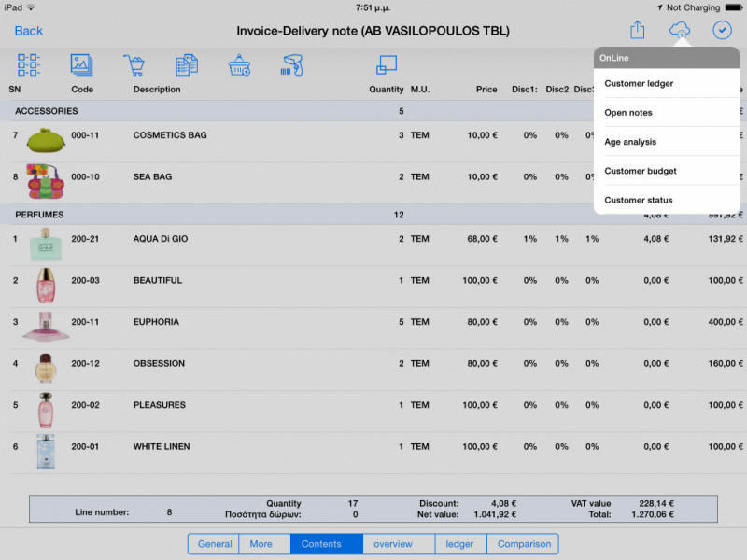The image size is (747, 560).
Task: Open the documents copy icon
Action: click(187, 64)
